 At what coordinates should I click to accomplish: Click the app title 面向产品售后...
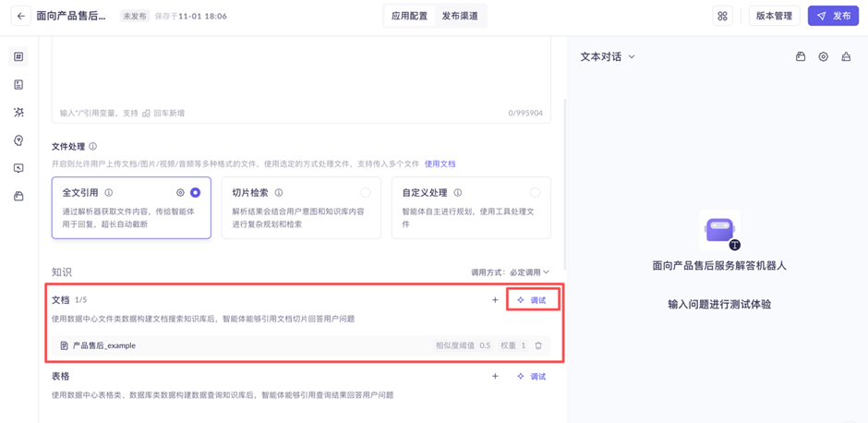pyautogui.click(x=71, y=16)
